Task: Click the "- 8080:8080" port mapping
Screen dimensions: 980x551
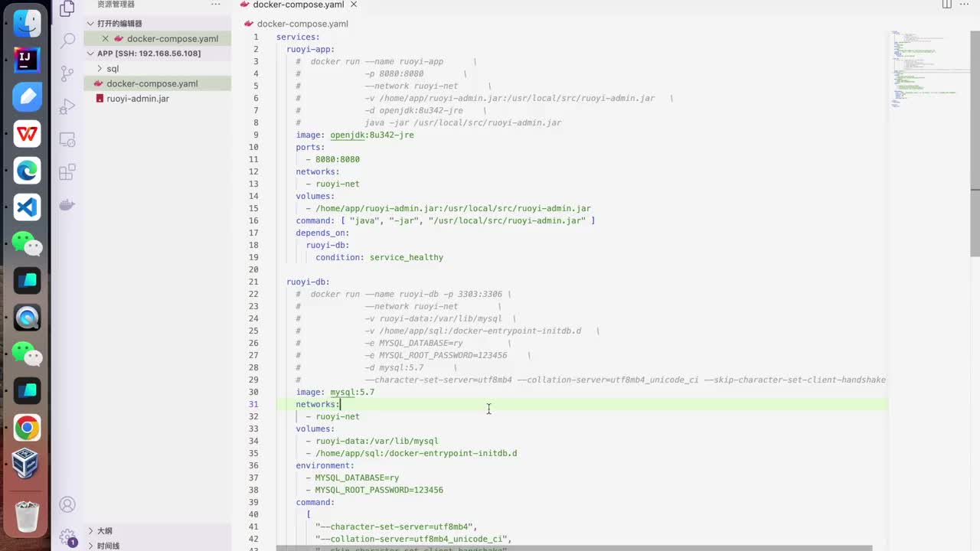Action: (332, 159)
